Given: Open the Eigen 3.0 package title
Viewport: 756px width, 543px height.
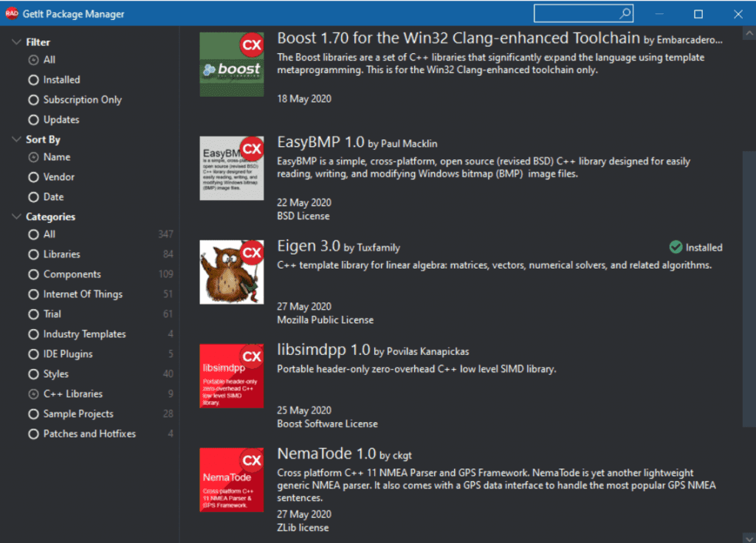Looking at the screenshot, I should tap(309, 246).
